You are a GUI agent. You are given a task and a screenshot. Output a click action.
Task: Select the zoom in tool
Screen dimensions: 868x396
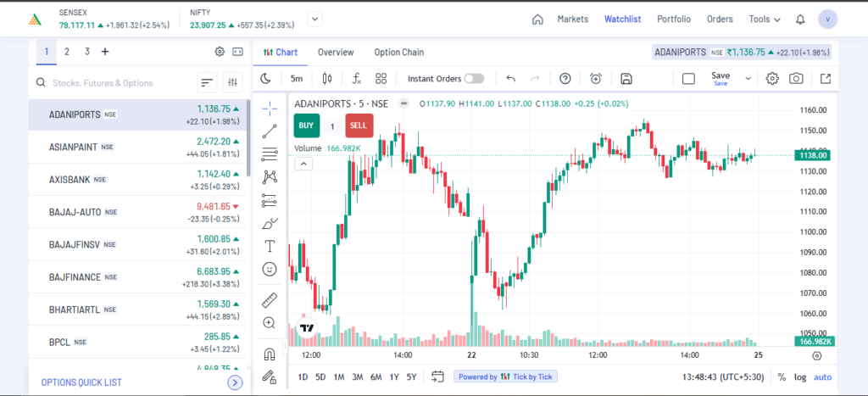click(x=270, y=323)
